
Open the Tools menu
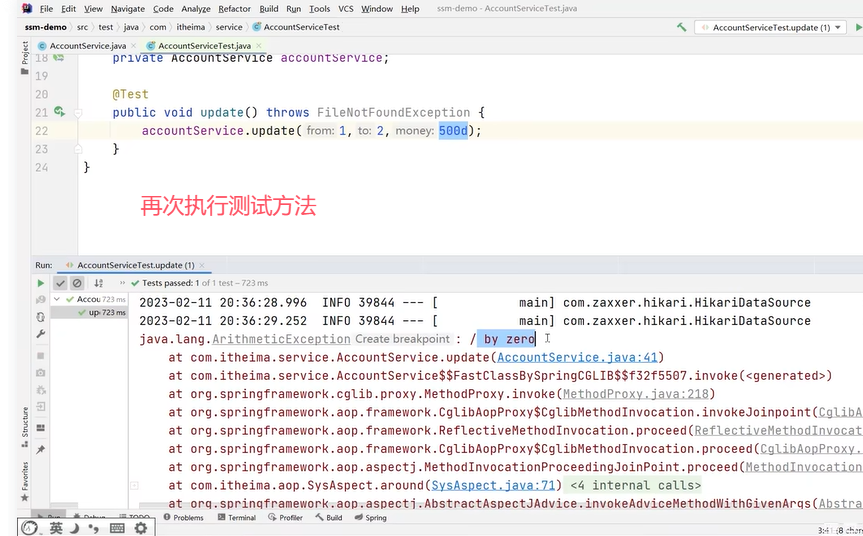point(319,9)
